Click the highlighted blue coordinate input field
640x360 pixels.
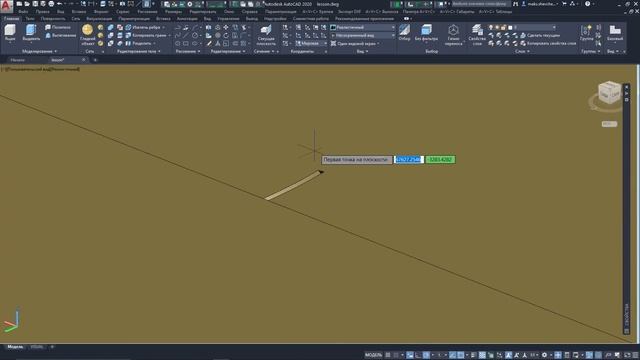[409, 160]
